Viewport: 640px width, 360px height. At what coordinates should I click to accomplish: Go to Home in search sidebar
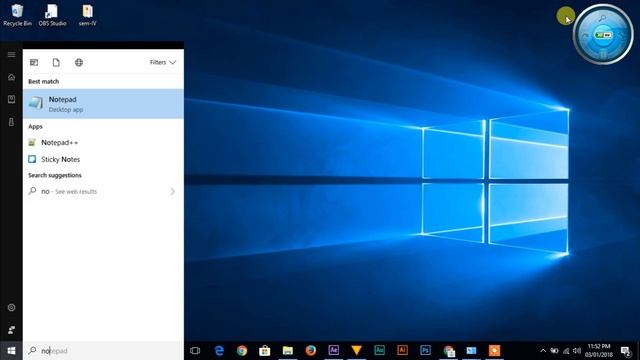coord(11,77)
